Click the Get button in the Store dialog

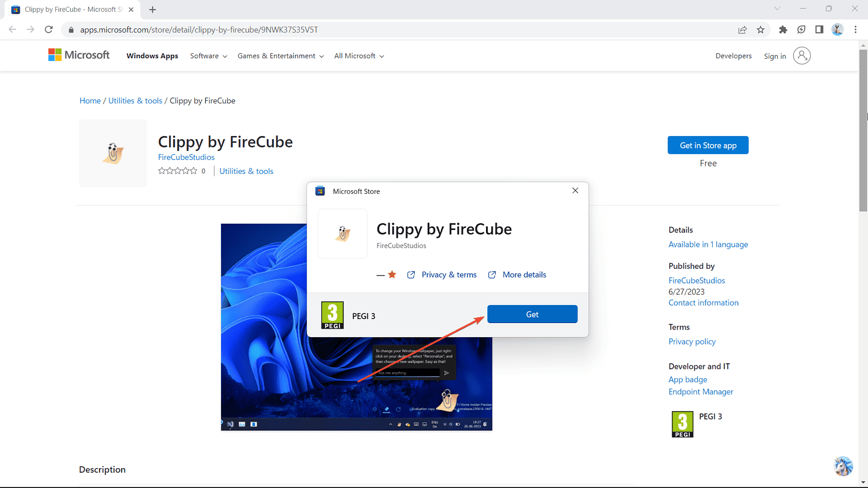(x=532, y=314)
